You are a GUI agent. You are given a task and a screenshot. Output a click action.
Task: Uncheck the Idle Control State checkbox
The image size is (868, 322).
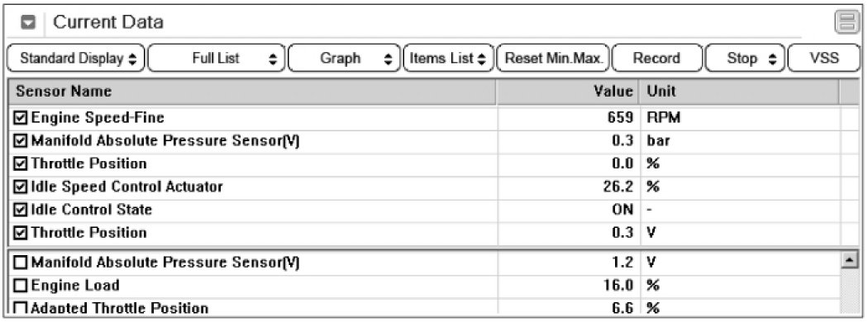(x=21, y=211)
